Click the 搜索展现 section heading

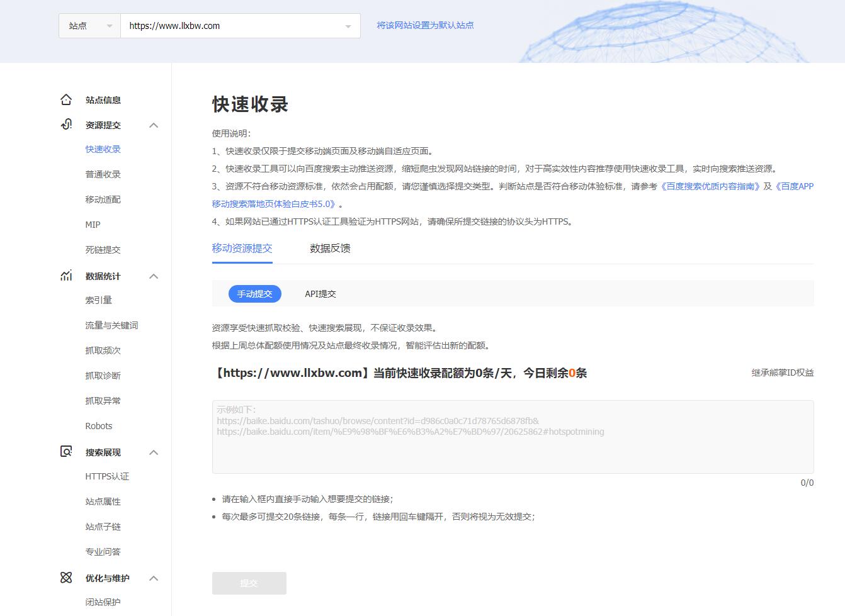[103, 452]
